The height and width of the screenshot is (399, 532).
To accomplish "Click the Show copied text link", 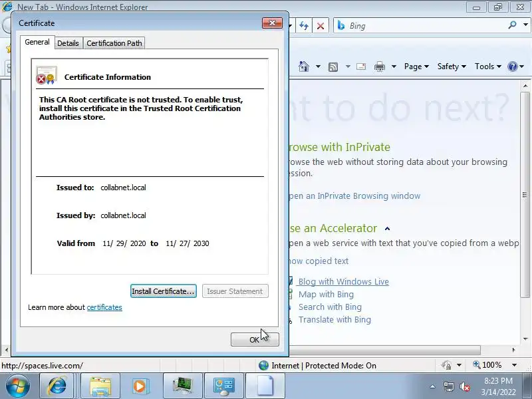I will pyautogui.click(x=319, y=261).
